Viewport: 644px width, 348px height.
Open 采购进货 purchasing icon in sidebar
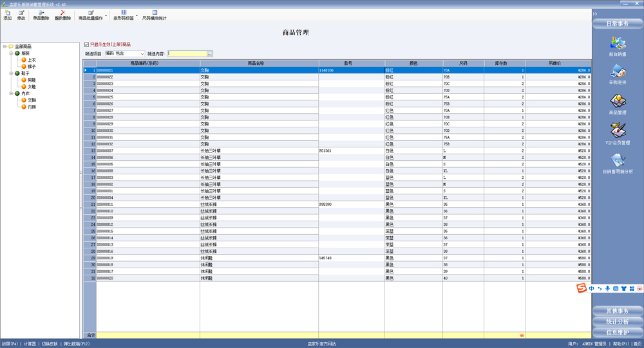click(618, 75)
